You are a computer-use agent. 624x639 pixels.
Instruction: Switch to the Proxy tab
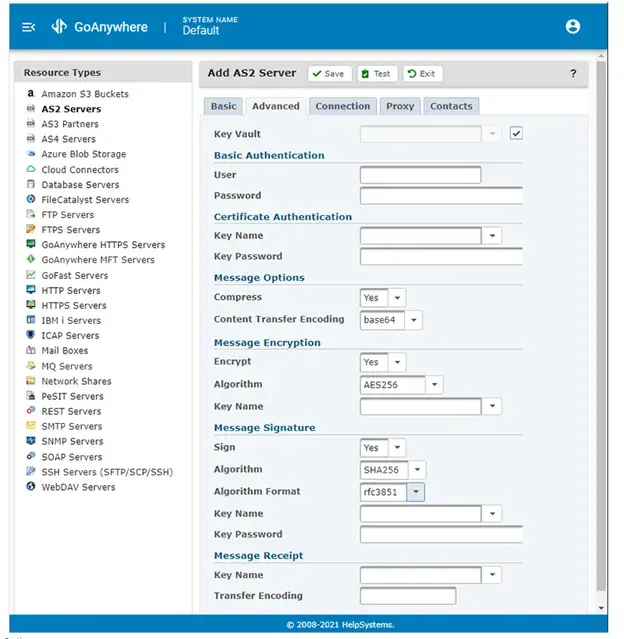pyautogui.click(x=400, y=106)
